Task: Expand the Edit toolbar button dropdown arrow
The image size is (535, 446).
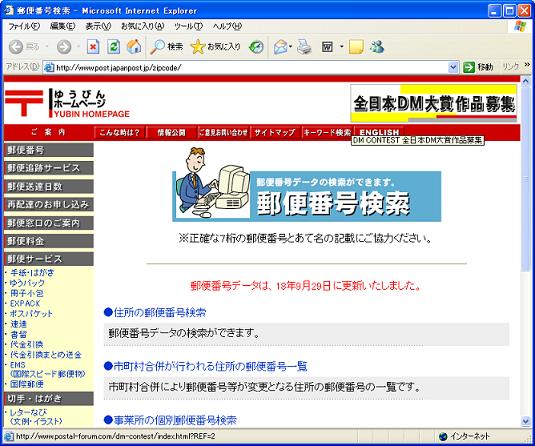Action: [x=342, y=47]
